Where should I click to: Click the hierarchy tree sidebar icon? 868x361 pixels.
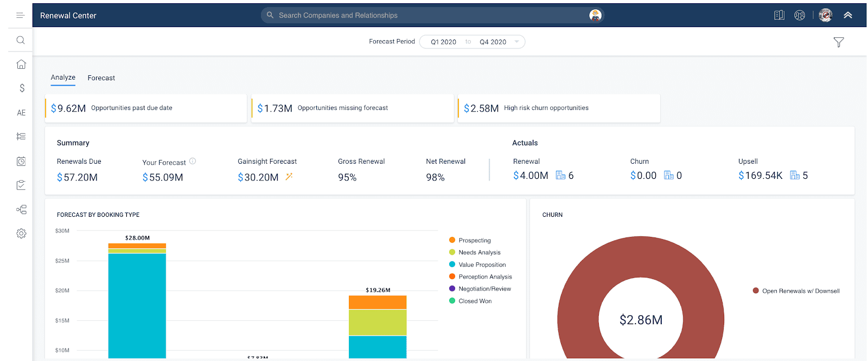click(21, 210)
